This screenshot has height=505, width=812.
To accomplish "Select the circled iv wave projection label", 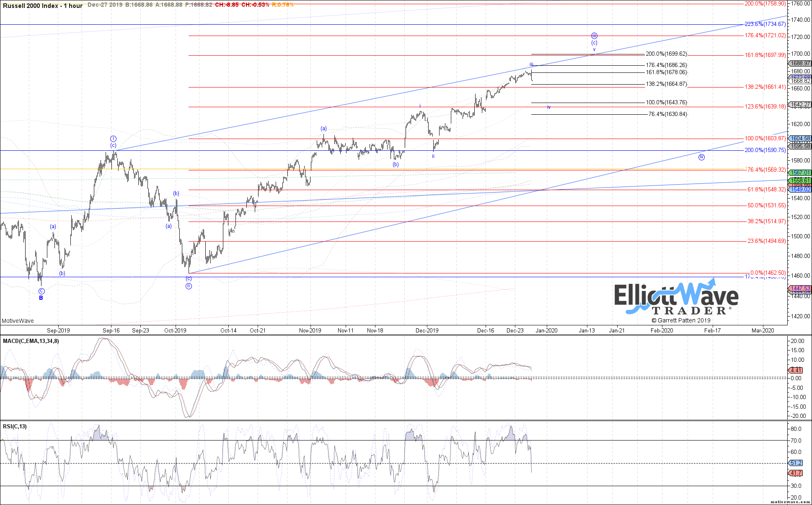I will [x=701, y=157].
